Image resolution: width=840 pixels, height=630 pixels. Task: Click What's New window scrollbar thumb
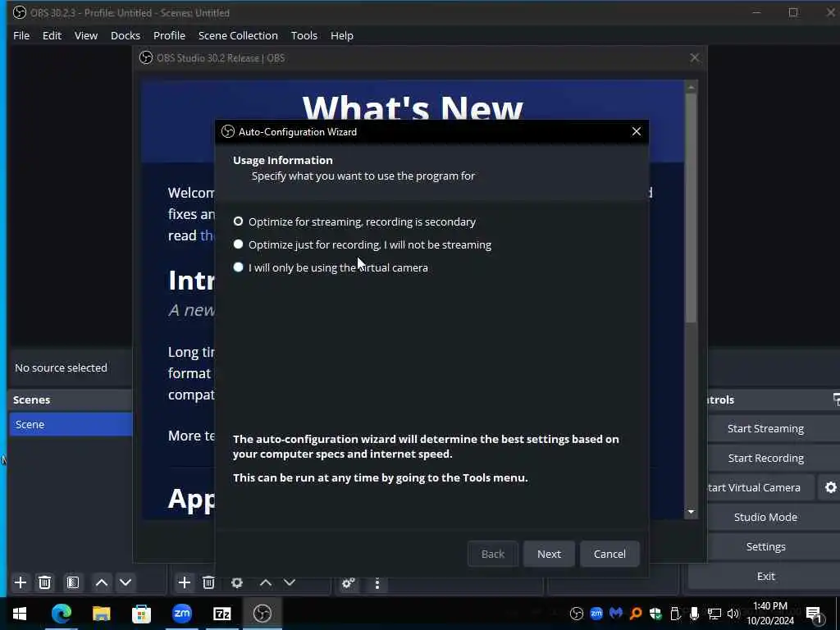[691, 208]
